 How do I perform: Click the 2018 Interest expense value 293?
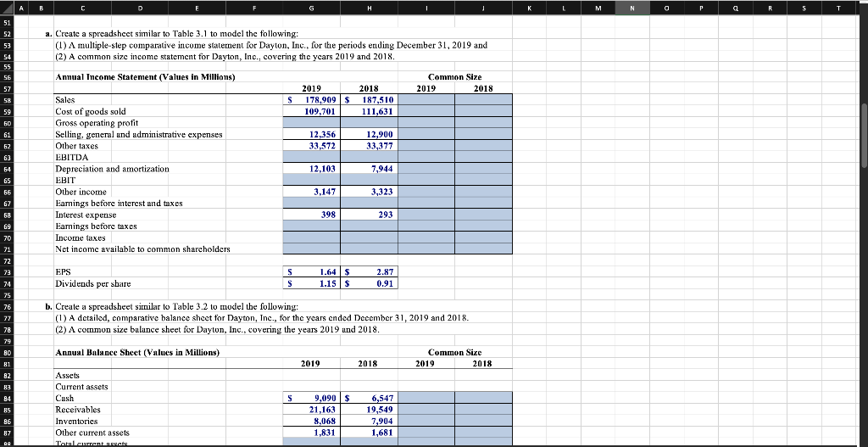370,215
